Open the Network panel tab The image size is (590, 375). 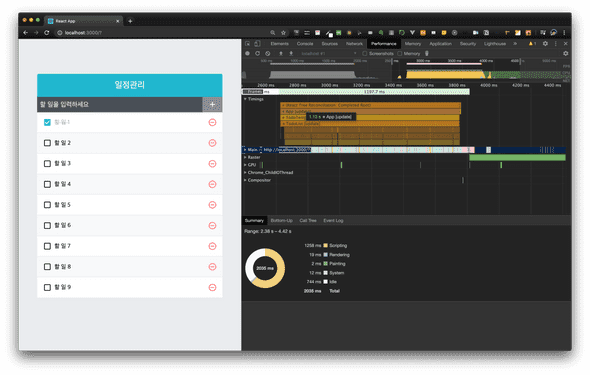point(354,44)
